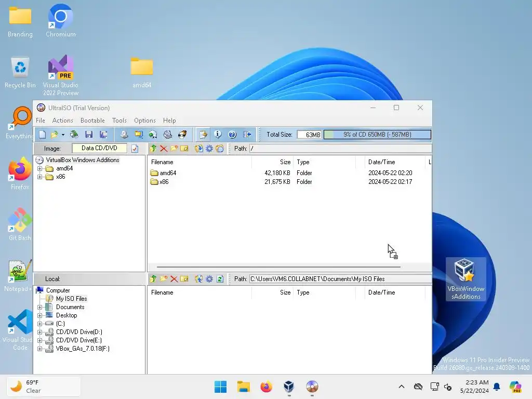Open the Help menu

(x=169, y=121)
